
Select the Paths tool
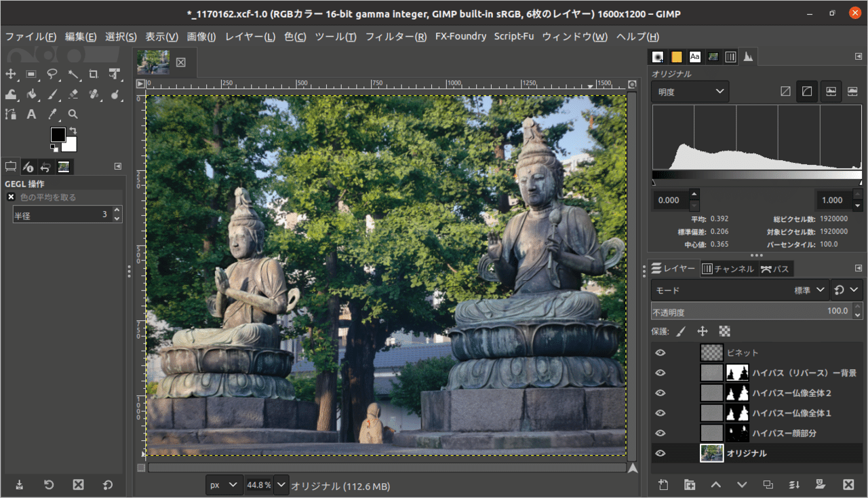[x=11, y=114]
